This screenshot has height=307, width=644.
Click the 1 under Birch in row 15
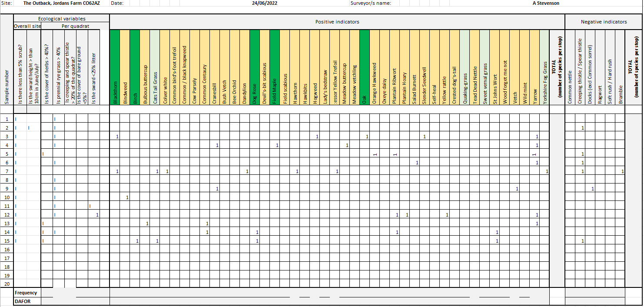(137, 241)
